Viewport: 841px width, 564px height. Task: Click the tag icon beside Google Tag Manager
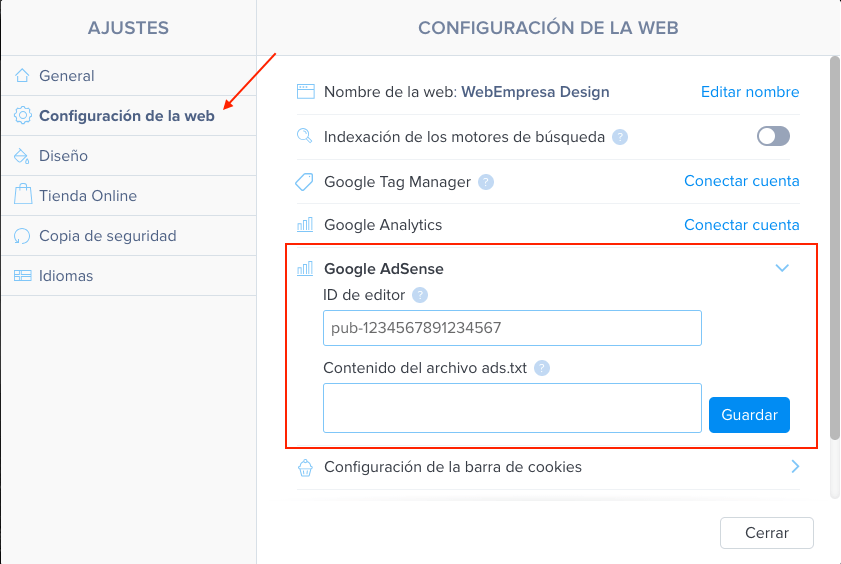tap(304, 182)
